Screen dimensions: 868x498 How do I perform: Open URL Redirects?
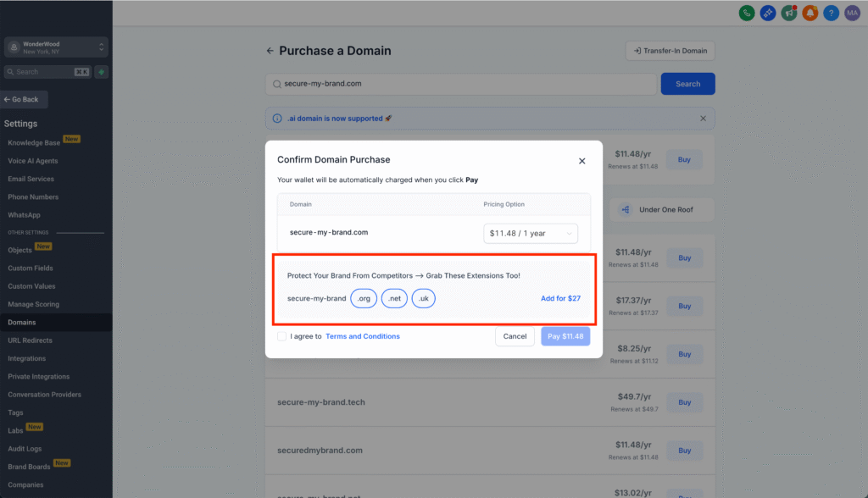(30, 340)
